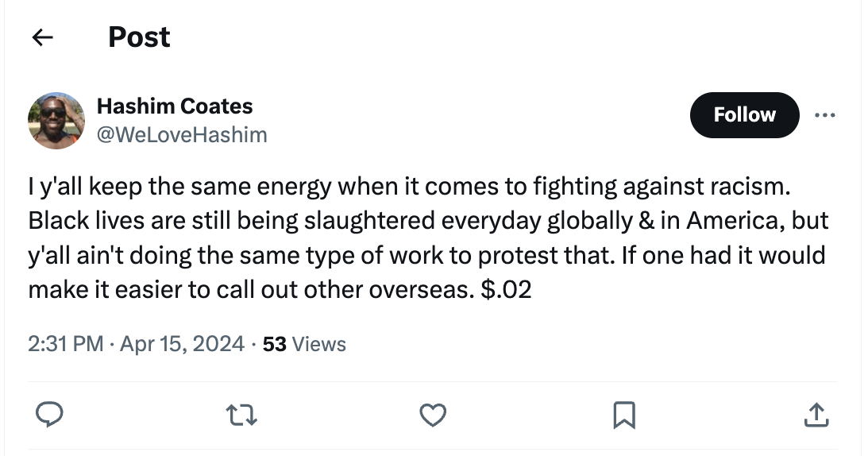Follow Hashim Coates
This screenshot has width=868, height=456.
click(744, 115)
